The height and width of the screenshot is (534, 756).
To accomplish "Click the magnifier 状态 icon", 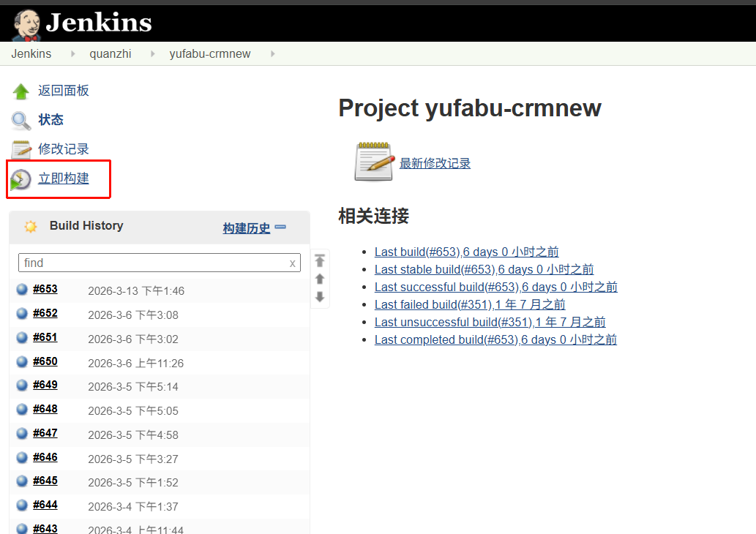I will point(21,121).
